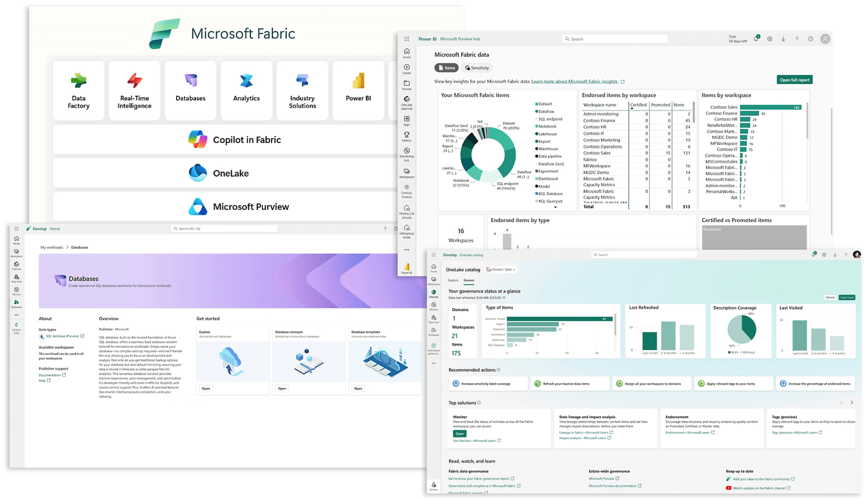
Task: Focus Search (Alt+Q) box in Databases window
Action: (x=224, y=228)
